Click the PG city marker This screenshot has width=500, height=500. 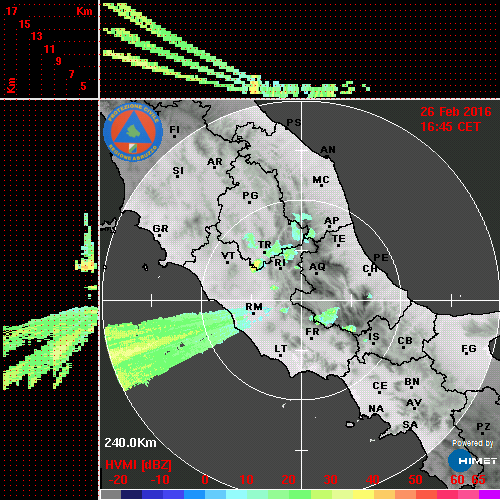(x=249, y=202)
